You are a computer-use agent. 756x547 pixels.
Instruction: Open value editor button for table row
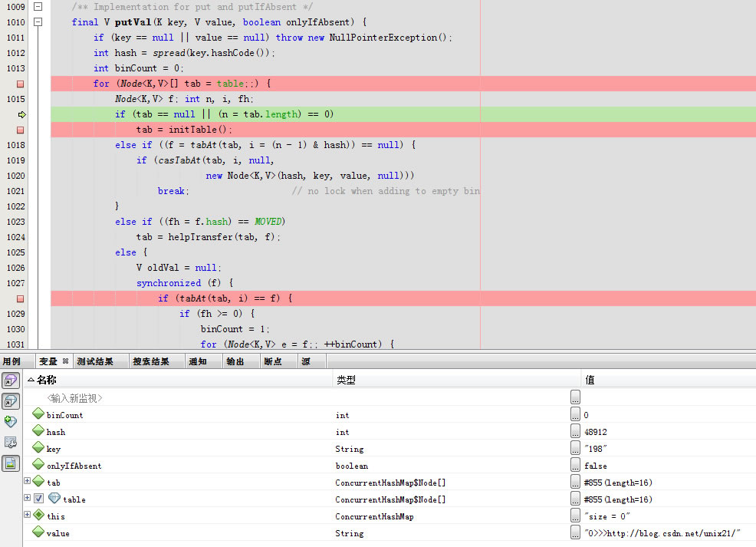[x=575, y=499]
